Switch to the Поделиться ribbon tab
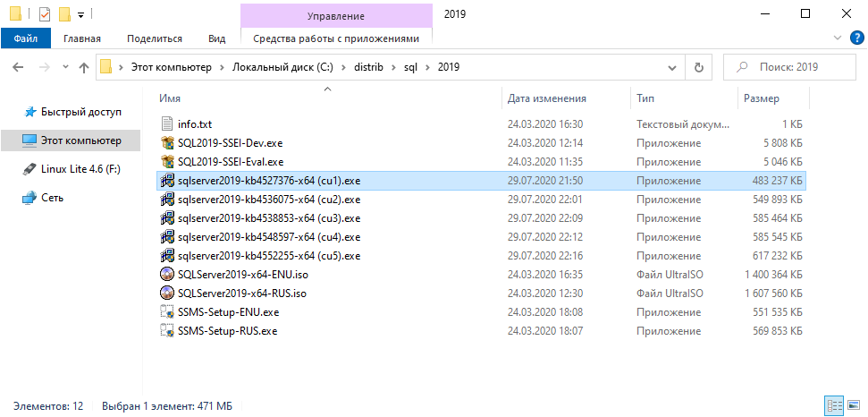 (155, 38)
